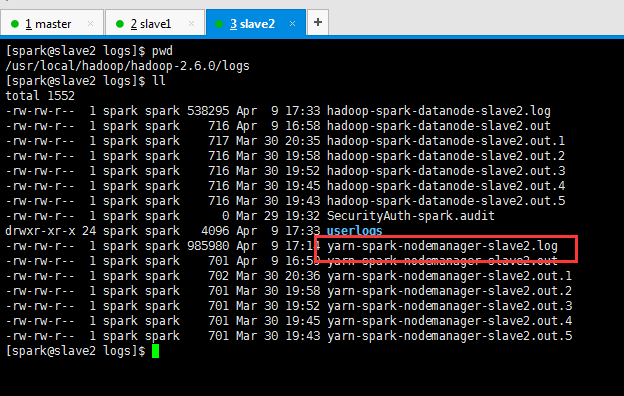The height and width of the screenshot is (396, 624).
Task: Click hadoop-spark-datanode-slave2.out filename
Action: (439, 126)
